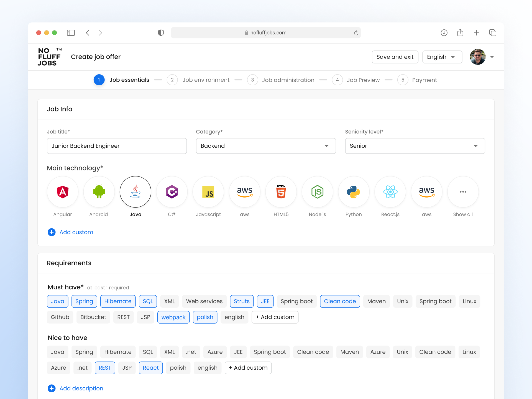Click inside the Job title field

point(117,146)
